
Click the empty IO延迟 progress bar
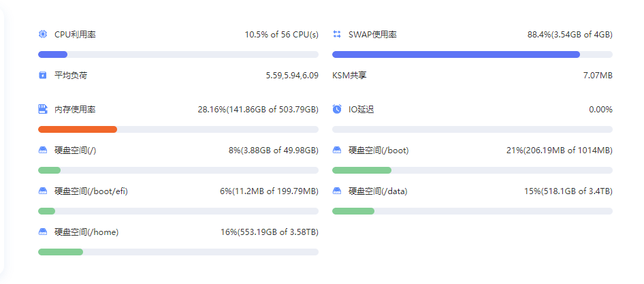point(472,129)
